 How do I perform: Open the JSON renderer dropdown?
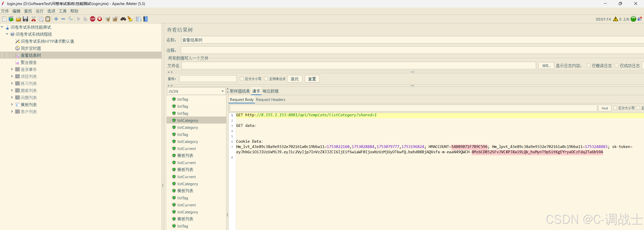pos(196,91)
